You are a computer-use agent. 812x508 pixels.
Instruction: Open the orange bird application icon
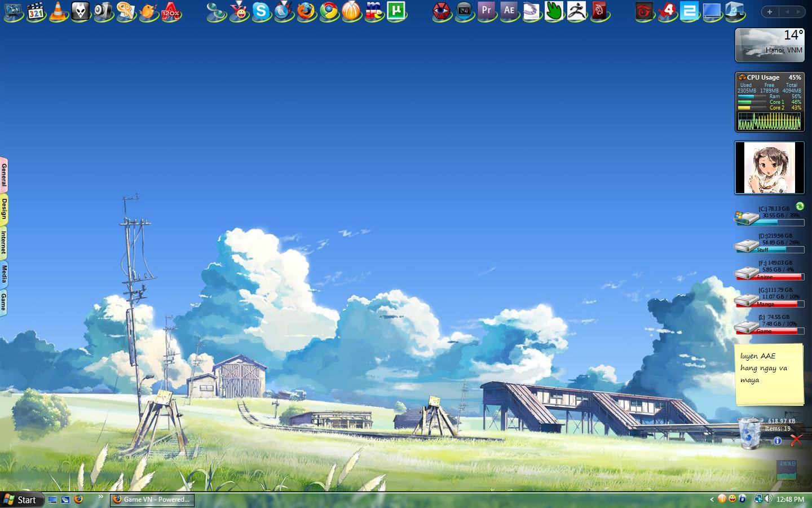(x=148, y=11)
